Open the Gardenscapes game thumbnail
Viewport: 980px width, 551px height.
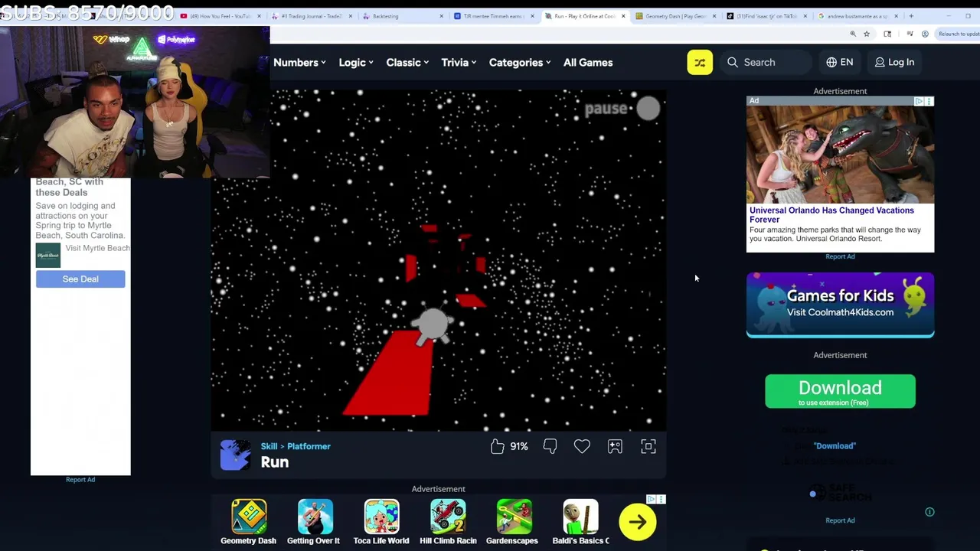tap(514, 517)
